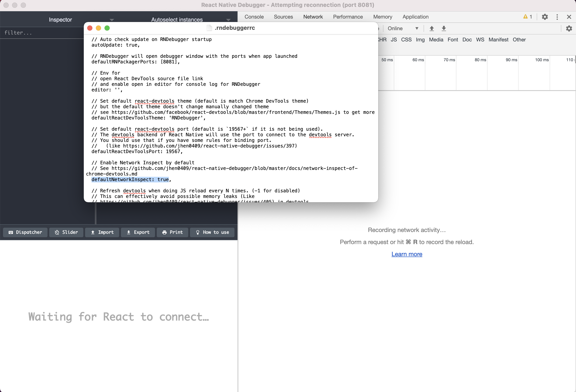Switch to the Performance tab
Viewport: 576px width, 392px height.
[348, 17]
